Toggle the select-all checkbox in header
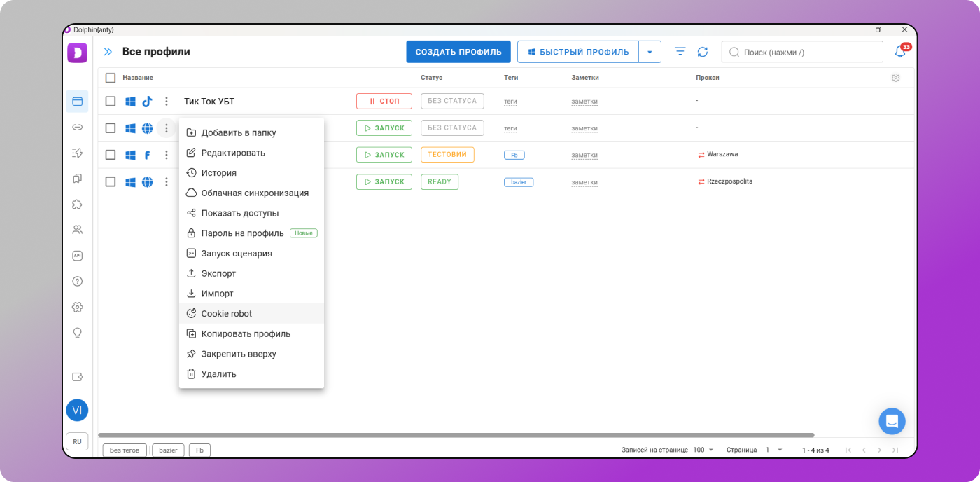Screen dimensions: 980x482 111,78
